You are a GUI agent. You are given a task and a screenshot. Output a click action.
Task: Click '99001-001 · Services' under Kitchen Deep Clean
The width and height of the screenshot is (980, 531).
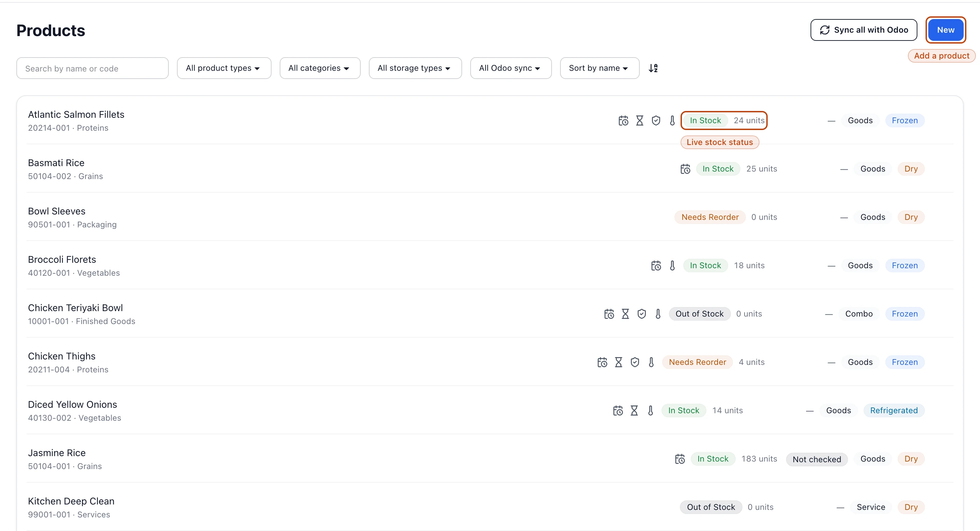click(69, 515)
